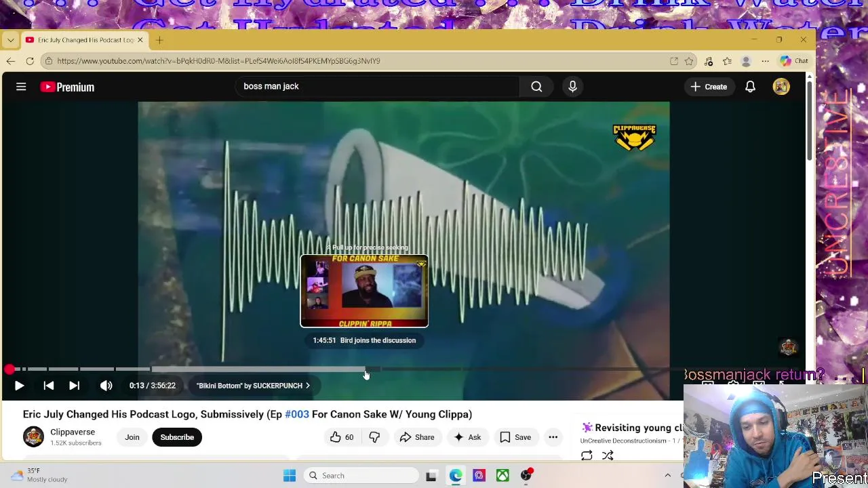868x488 pixels.
Task: Open the weather widget showing 35°F
Action: point(39,475)
